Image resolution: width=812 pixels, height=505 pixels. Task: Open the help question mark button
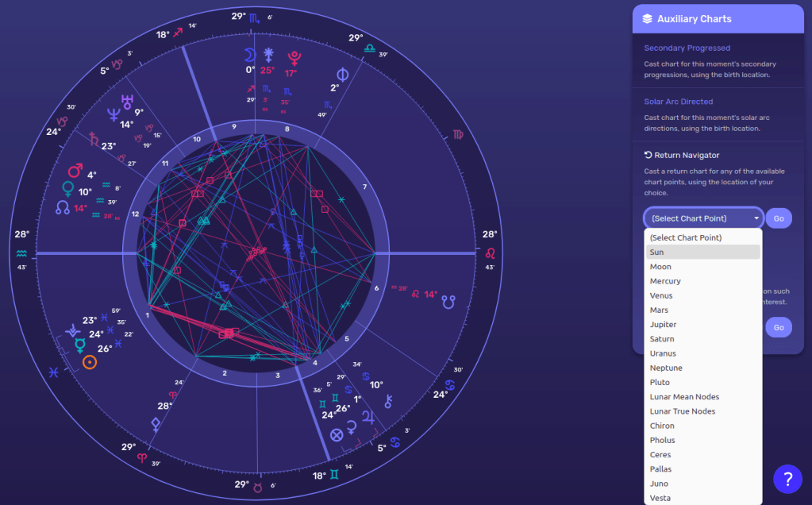click(x=787, y=479)
